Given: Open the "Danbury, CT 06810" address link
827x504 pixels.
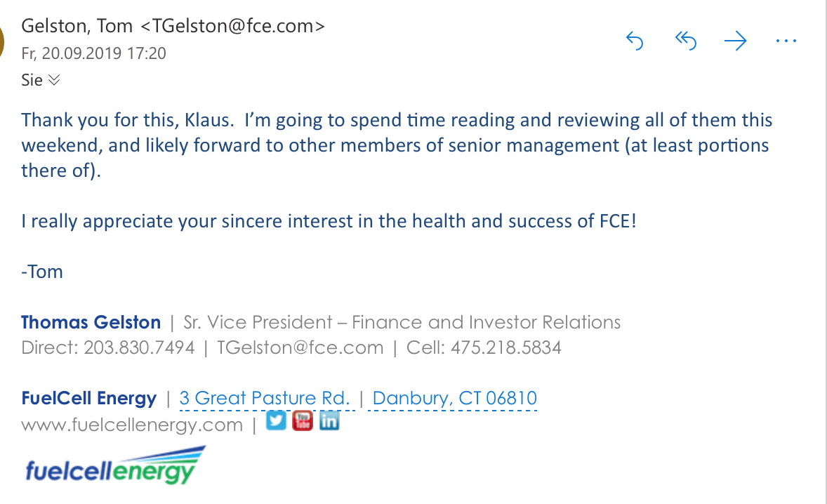Looking at the screenshot, I should click(x=454, y=399).
